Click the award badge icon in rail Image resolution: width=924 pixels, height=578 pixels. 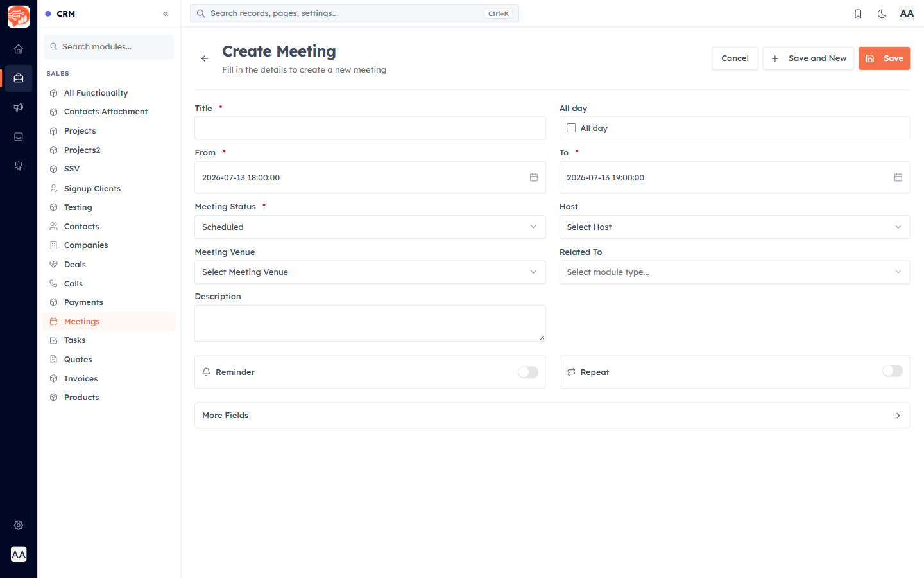[19, 166]
